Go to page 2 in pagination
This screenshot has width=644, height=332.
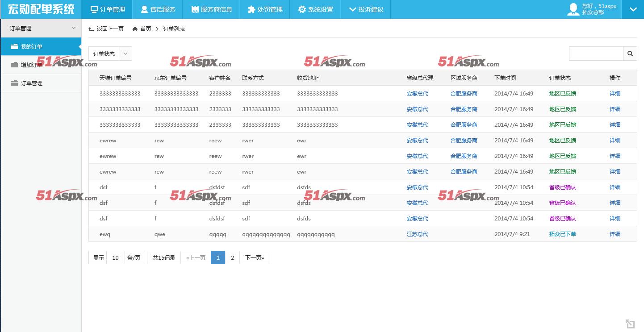coord(232,257)
